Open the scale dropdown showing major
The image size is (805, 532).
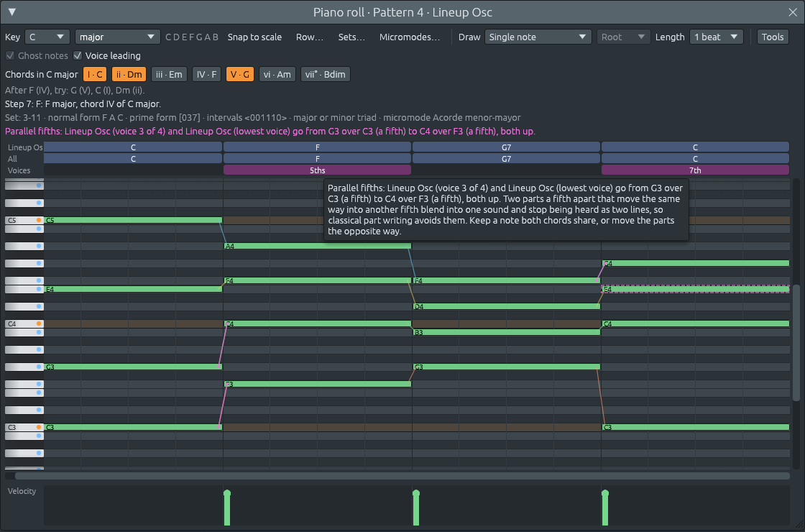[x=118, y=37]
